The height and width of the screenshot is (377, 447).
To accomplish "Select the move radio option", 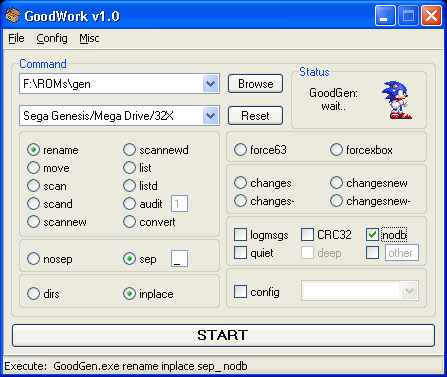I will [x=33, y=168].
